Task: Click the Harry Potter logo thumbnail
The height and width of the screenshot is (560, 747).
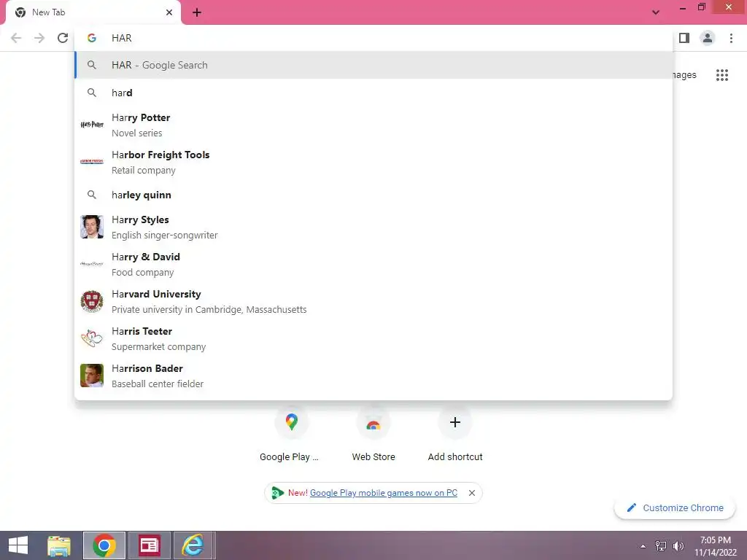Action: [x=92, y=125]
